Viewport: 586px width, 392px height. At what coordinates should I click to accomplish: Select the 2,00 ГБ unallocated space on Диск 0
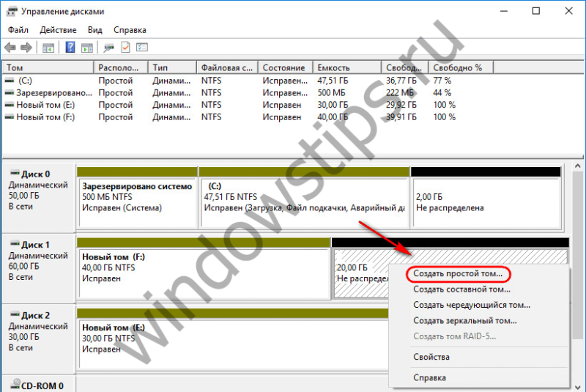485,196
